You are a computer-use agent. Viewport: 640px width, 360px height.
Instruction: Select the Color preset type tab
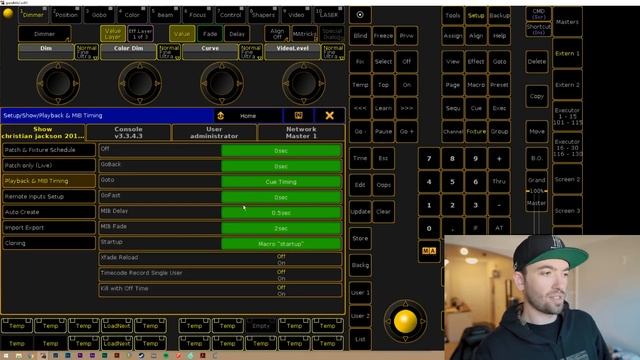coord(132,15)
